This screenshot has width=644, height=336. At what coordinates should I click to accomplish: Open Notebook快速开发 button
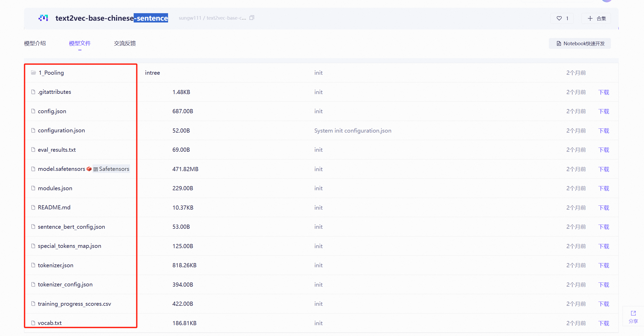point(580,43)
